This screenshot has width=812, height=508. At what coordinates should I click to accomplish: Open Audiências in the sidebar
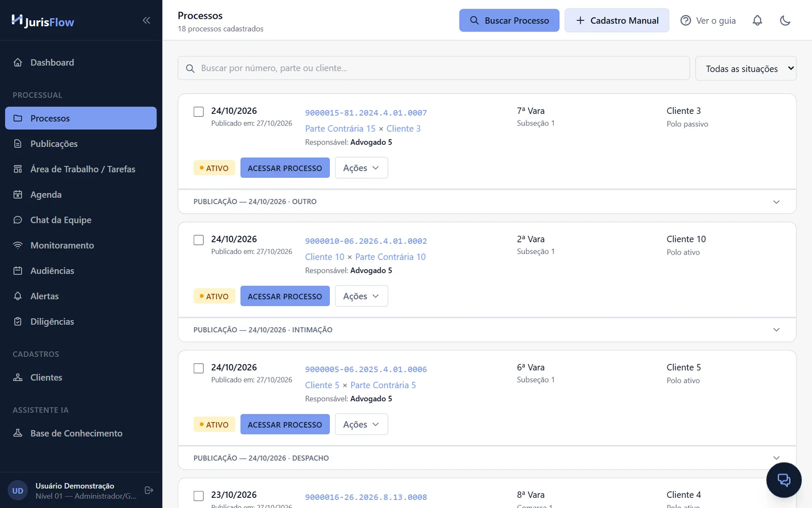click(81, 271)
